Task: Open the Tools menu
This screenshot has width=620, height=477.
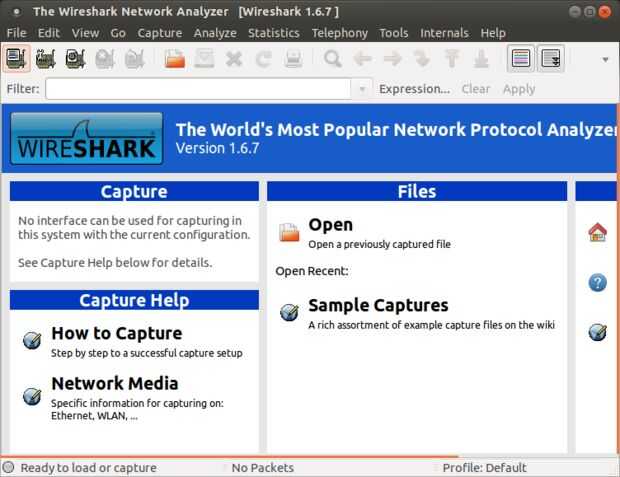Action: (393, 33)
